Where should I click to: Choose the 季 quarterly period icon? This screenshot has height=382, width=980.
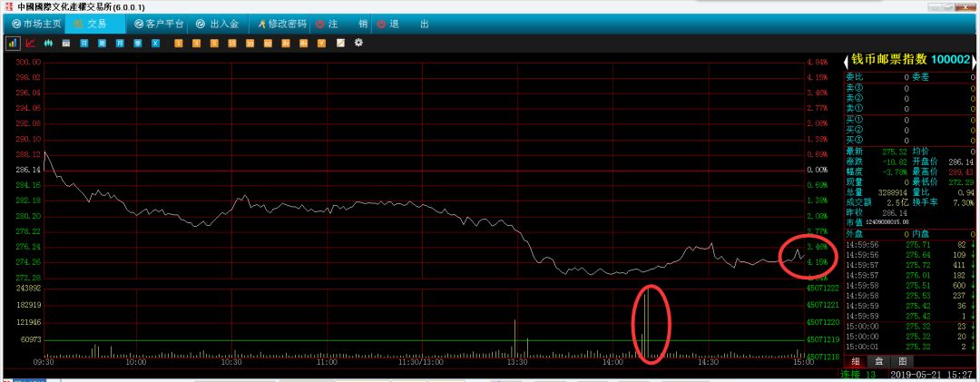pos(138,44)
